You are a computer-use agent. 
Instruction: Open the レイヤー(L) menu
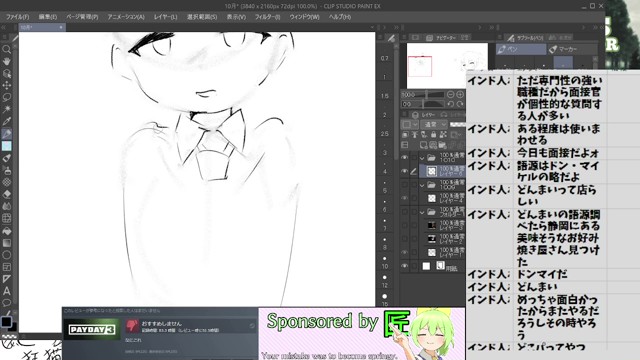pos(165,17)
